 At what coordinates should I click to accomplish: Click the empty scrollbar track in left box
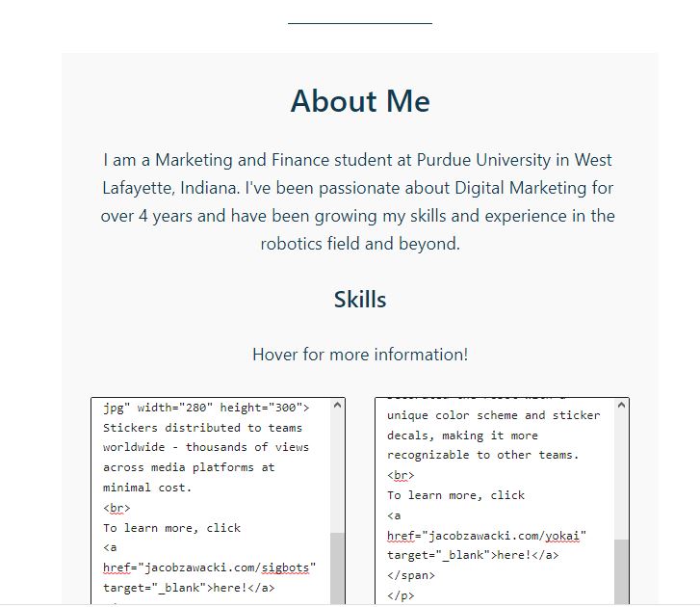(337, 472)
